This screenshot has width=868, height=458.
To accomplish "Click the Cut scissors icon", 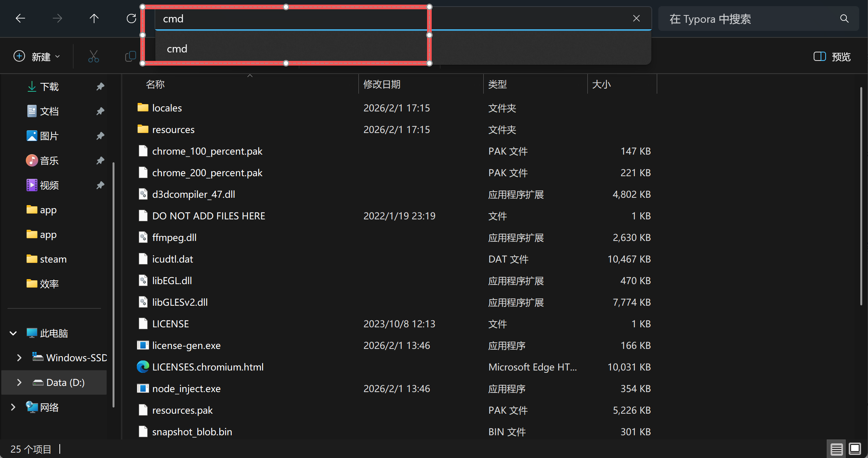I will click(x=93, y=57).
